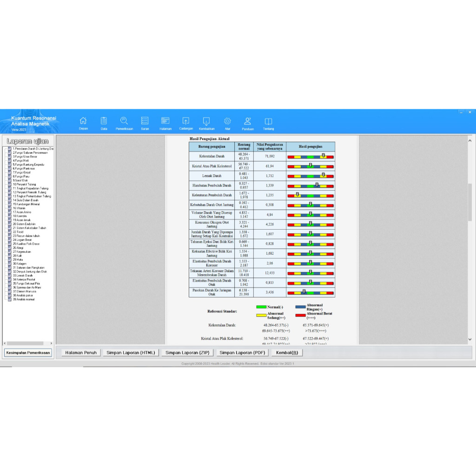Click report vertical scrollbar thumb
The image size is (476, 476).
point(470,202)
